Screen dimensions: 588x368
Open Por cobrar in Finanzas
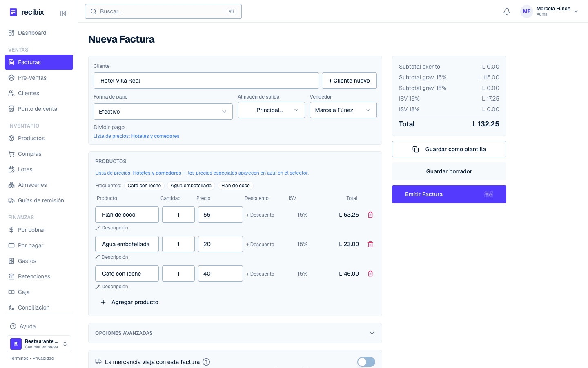pos(39,230)
